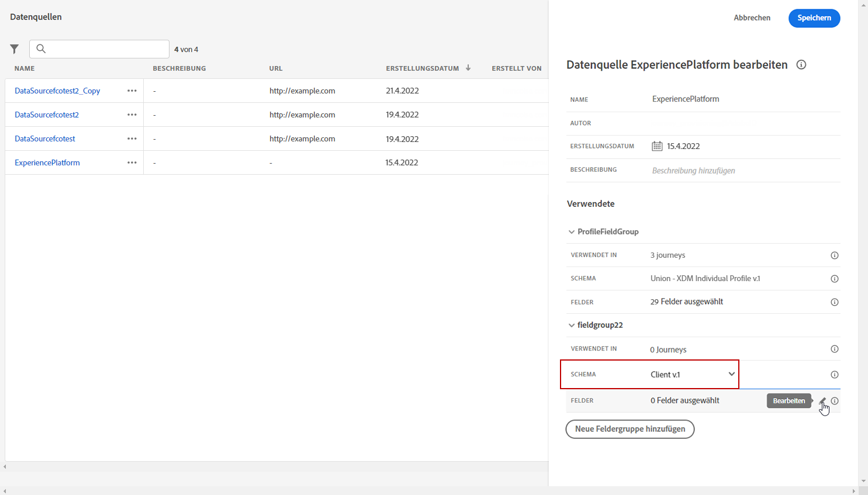Collapse the fieldgroup22 section
Viewport: 868px width, 495px height.
pyautogui.click(x=572, y=326)
